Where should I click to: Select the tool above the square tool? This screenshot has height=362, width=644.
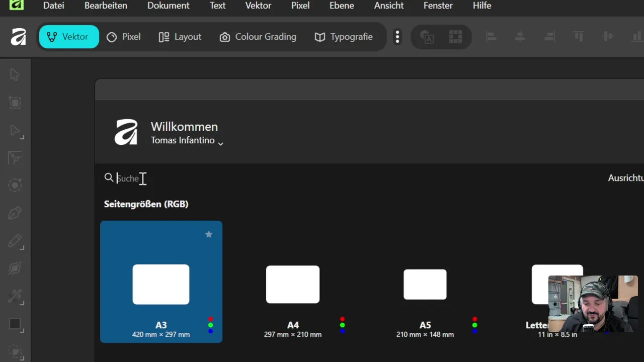(15, 296)
